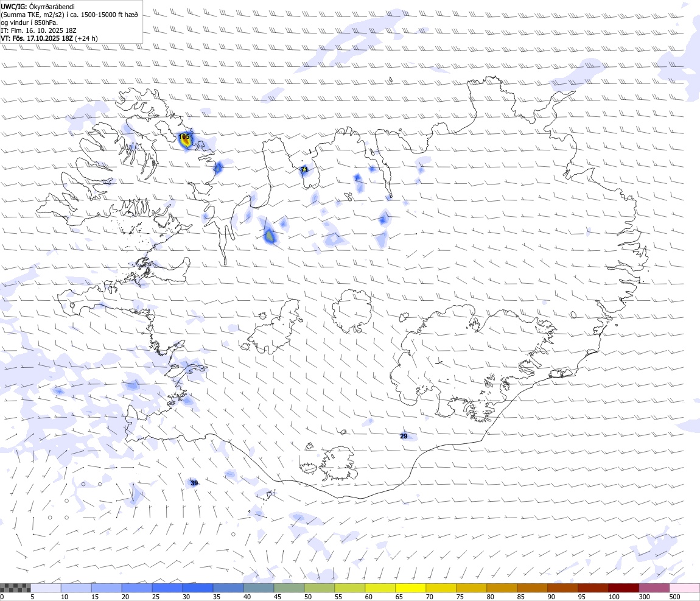
Task: Click the legend swatch between 60 and 65
Action: point(380,588)
